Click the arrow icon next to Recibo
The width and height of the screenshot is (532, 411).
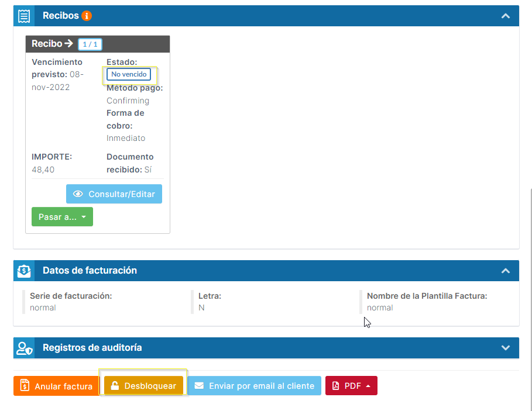(69, 44)
